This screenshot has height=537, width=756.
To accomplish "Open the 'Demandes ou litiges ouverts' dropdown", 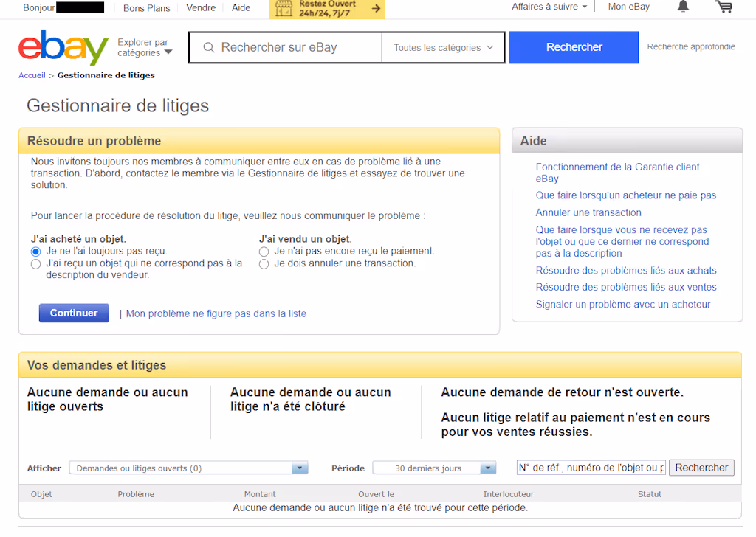I will [187, 467].
